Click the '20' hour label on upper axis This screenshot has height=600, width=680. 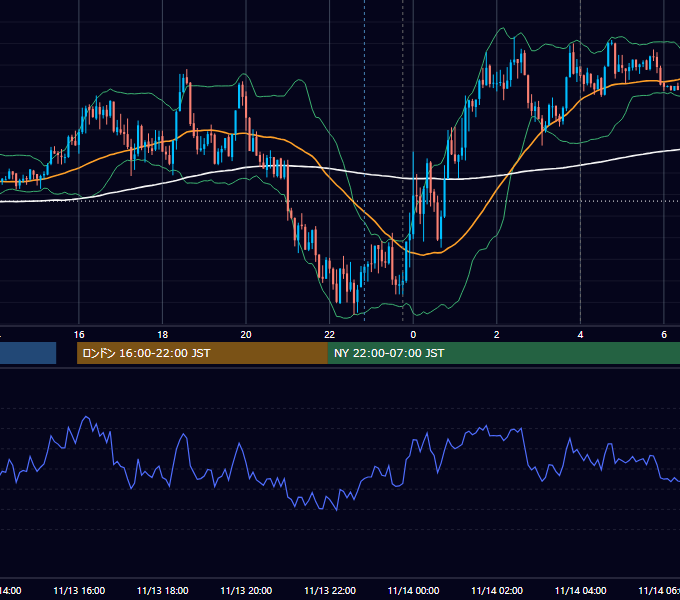[x=246, y=335]
